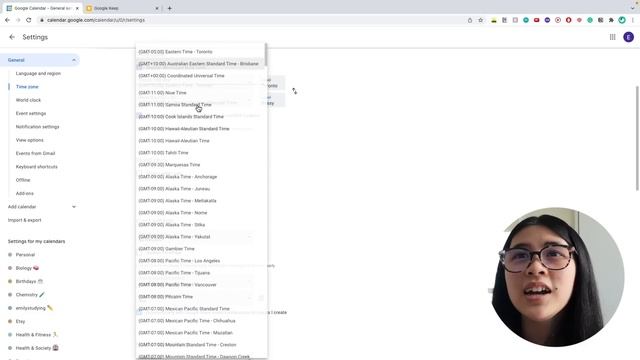
Task: Select Marquesas Time option
Action: (x=200, y=165)
